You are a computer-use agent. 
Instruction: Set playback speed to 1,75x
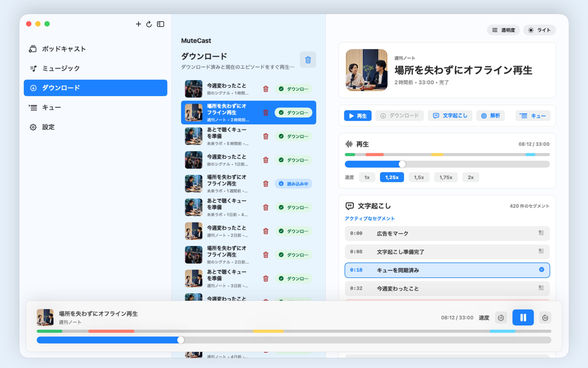446,177
